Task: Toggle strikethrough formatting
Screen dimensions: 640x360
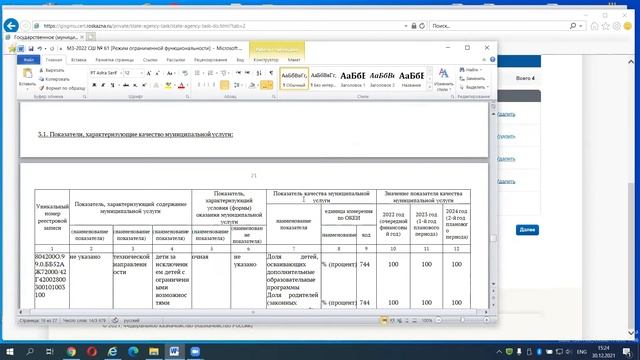Action: [x=126, y=85]
